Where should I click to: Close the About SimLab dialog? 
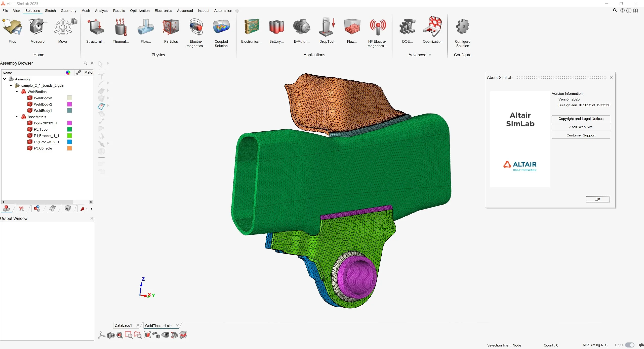pyautogui.click(x=611, y=78)
